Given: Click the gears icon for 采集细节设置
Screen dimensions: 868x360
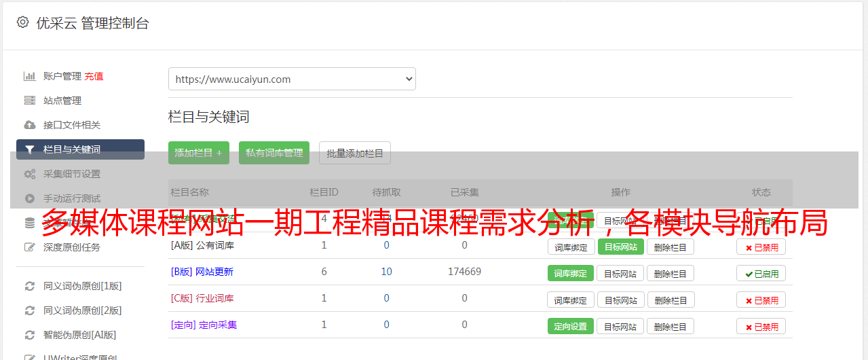Looking at the screenshot, I should point(29,174).
